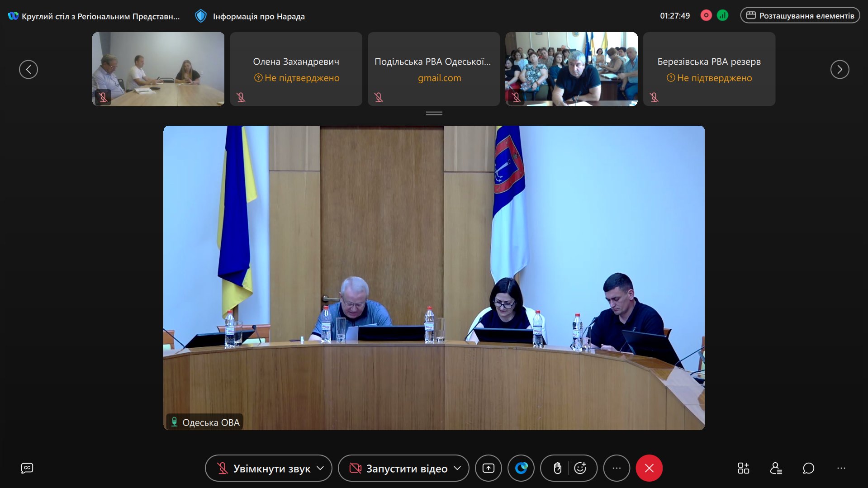
Task: Open the Розташування елементів layout menu
Action: 800,15
